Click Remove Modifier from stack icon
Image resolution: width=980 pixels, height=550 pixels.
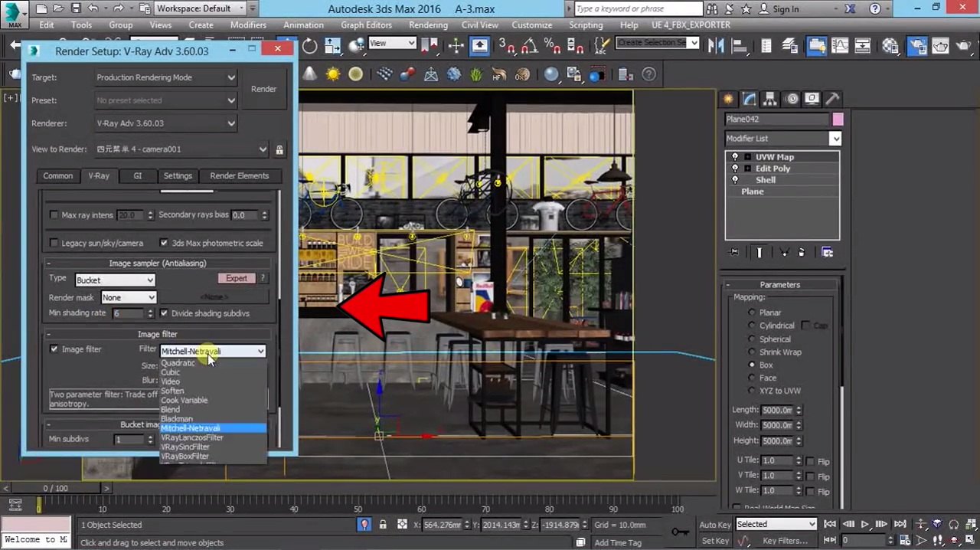coord(802,252)
